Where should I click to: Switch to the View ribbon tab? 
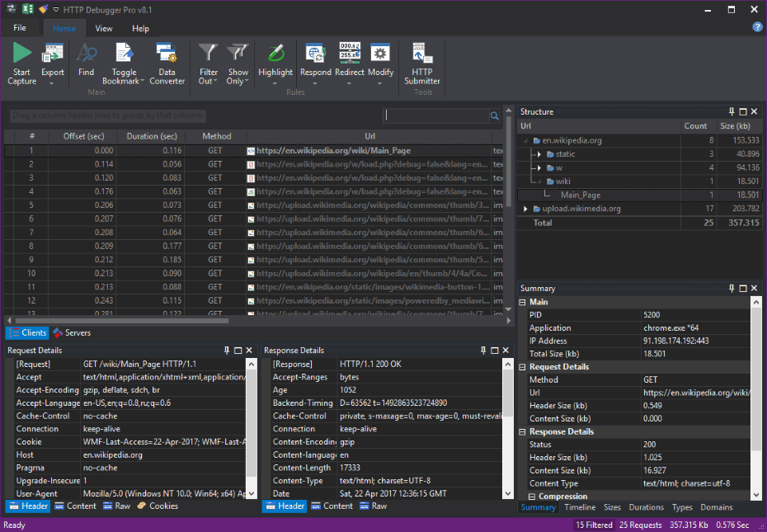tap(104, 28)
